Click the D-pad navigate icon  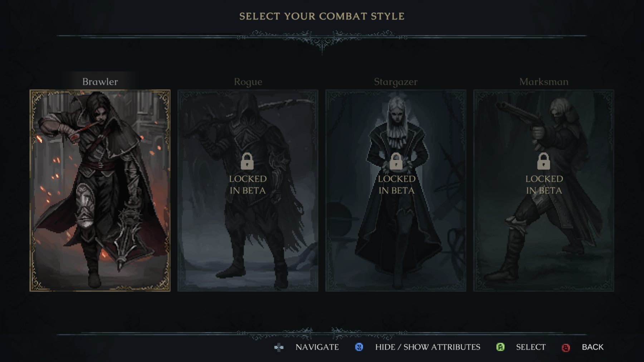click(x=279, y=347)
